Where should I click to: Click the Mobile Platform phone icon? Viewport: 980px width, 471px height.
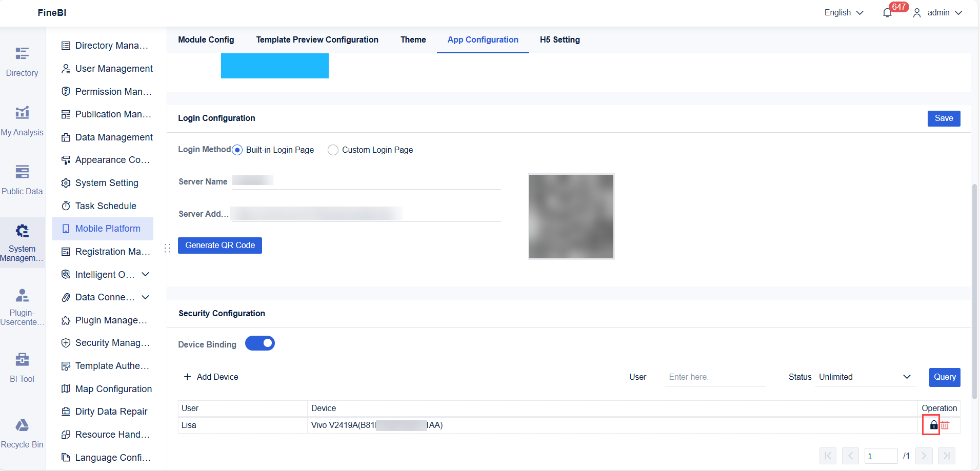coord(66,229)
